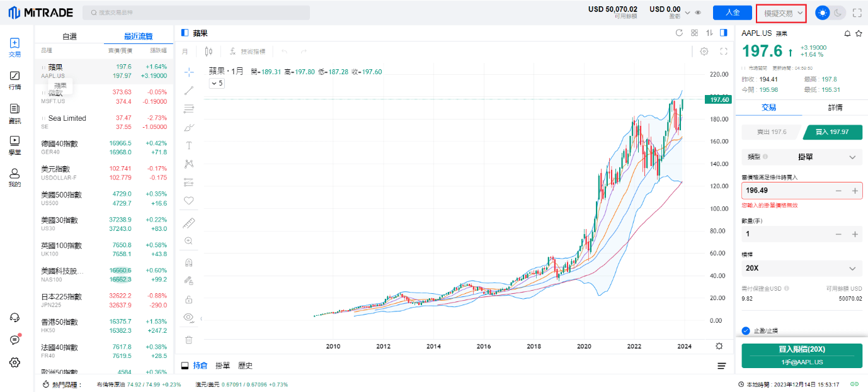
Task: Toggle the 止盈/止損 checkbox
Action: pyautogui.click(x=746, y=330)
